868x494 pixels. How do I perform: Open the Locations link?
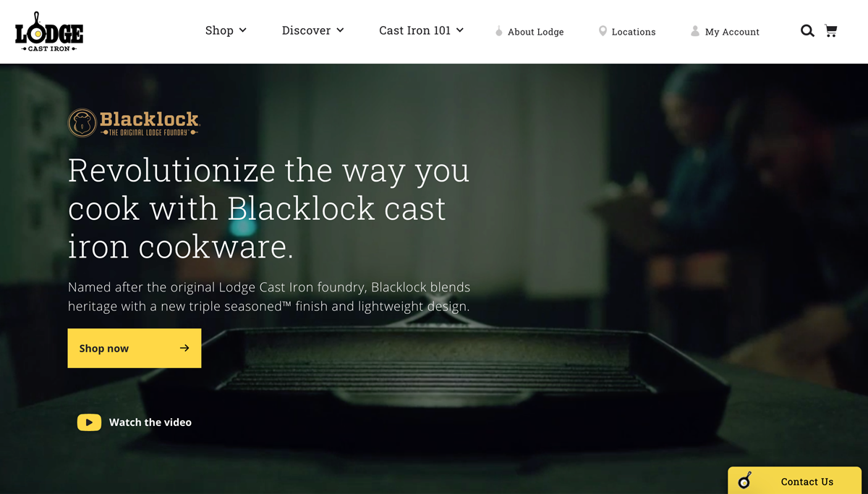[x=634, y=32]
